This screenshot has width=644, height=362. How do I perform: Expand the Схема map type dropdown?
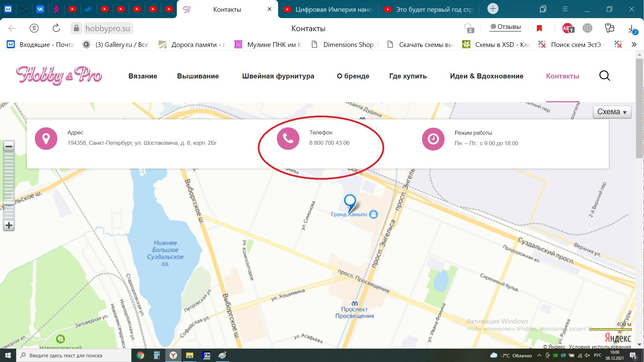point(612,112)
